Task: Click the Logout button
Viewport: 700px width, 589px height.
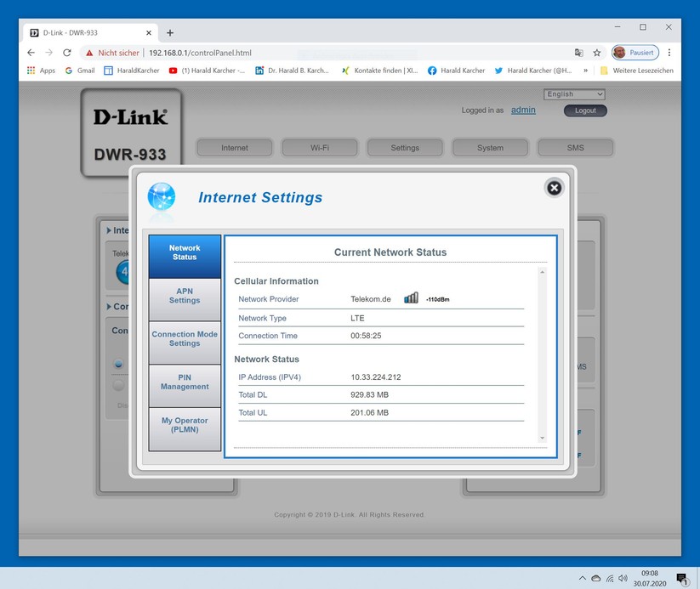Action: 585,110
